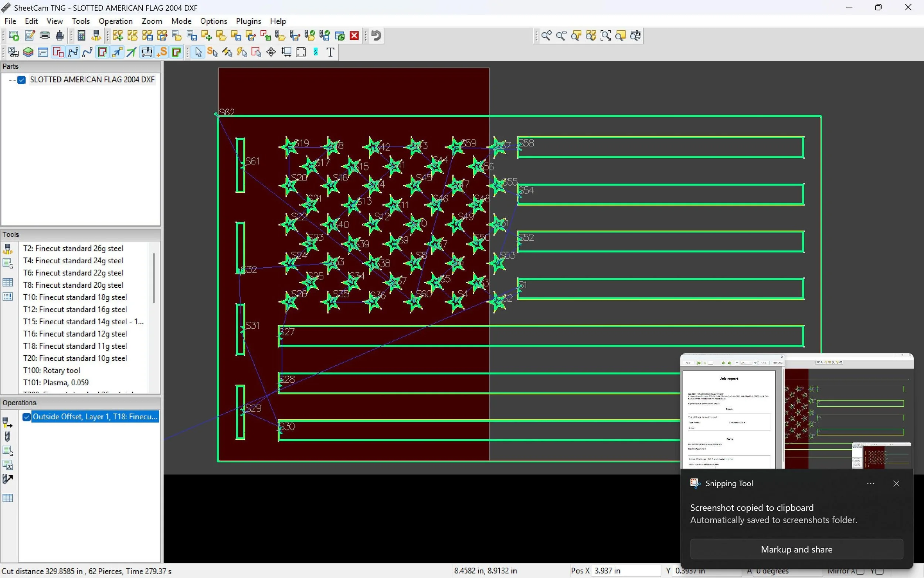Screen dimensions: 924x578
Task: Uncheck SLOTTED AMERICAN FLAG part checkbox
Action: [21, 80]
